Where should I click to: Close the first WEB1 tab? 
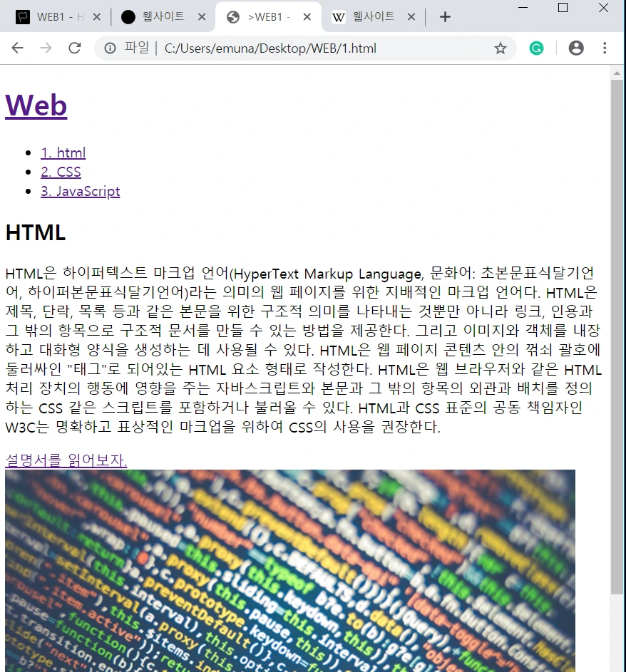tap(97, 17)
